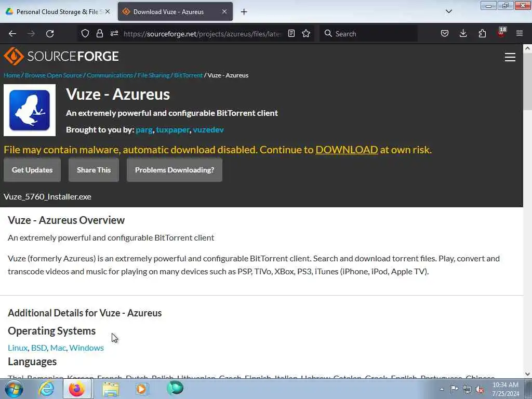Image resolution: width=532 pixels, height=399 pixels.
Task: Click the taskbar clock showing 10:34 AM
Action: (506, 389)
